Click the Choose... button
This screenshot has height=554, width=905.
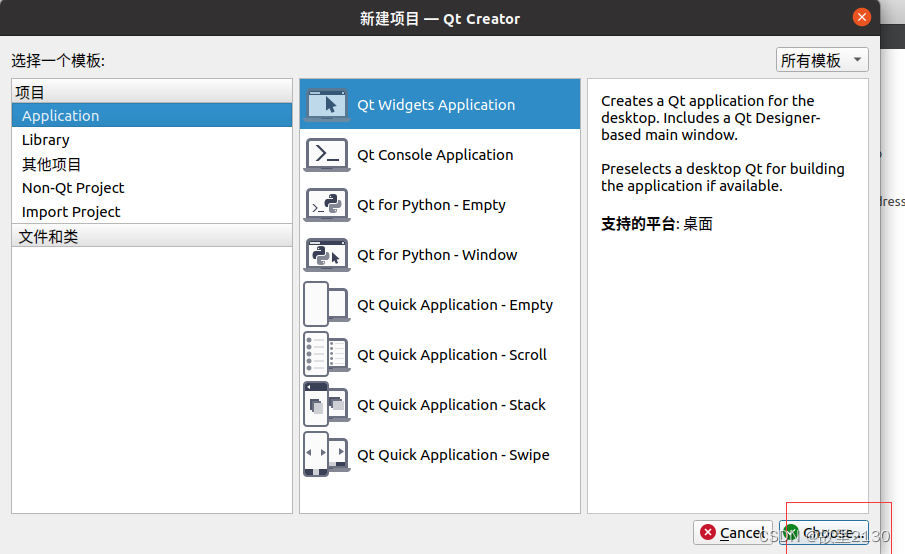pyautogui.click(x=824, y=532)
